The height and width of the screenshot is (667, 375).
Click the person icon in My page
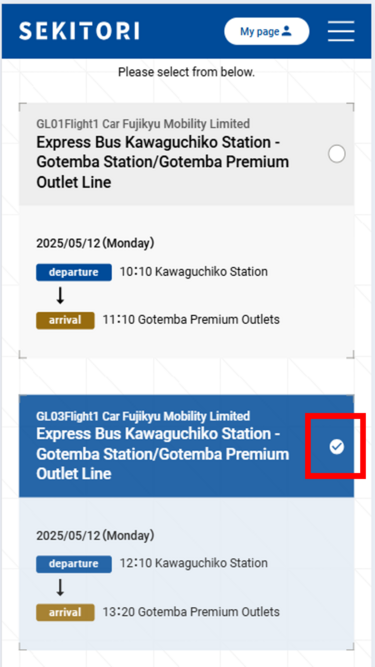(x=287, y=31)
